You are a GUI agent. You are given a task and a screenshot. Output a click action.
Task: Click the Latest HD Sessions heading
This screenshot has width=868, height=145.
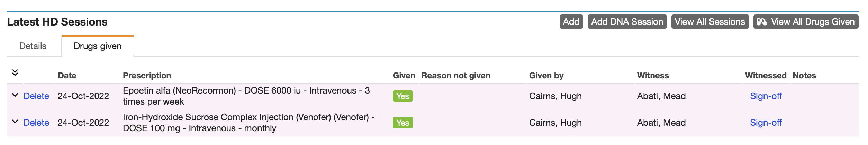point(57,22)
